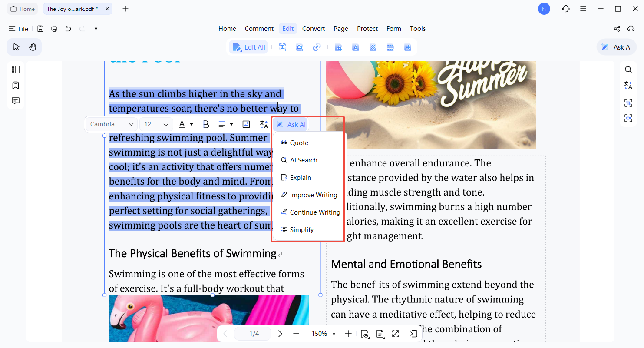The image size is (644, 348).
Task: Toggle bold on the selected text
Action: coord(206,124)
